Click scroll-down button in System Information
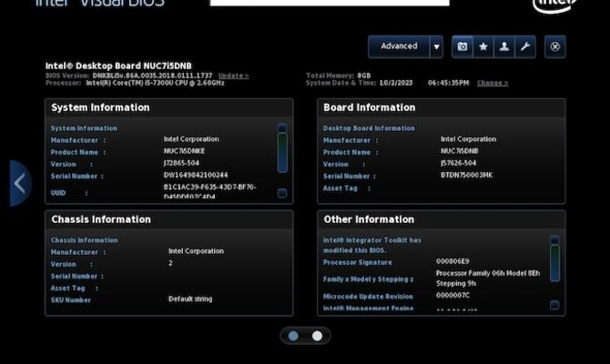The width and height of the screenshot is (610, 364). click(282, 193)
